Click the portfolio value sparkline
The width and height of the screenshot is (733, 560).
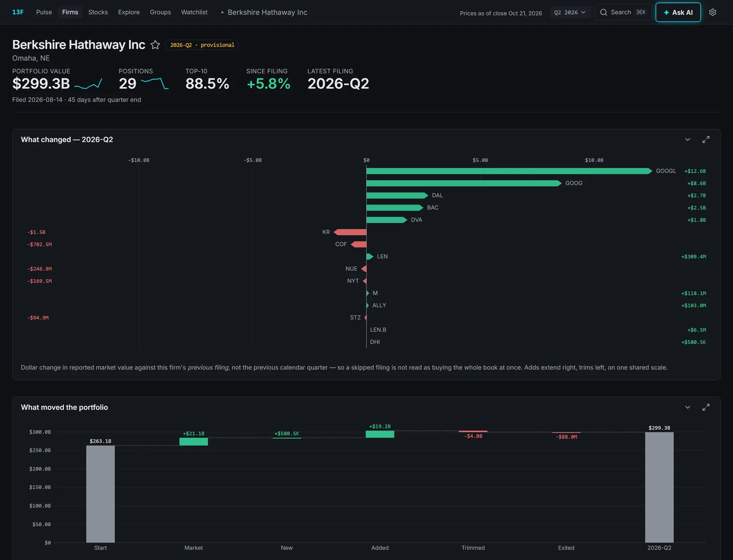88,84
